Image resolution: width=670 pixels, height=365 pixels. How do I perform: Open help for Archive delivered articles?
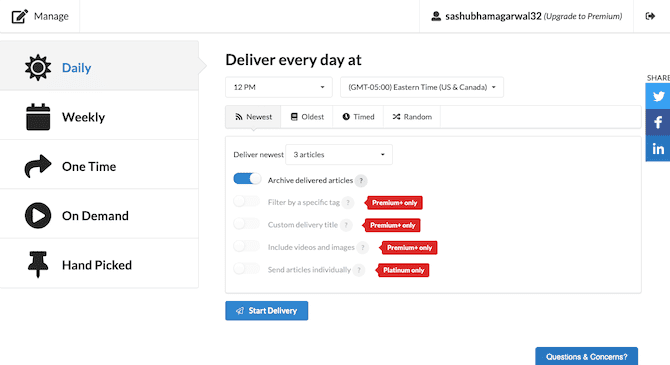[361, 181]
